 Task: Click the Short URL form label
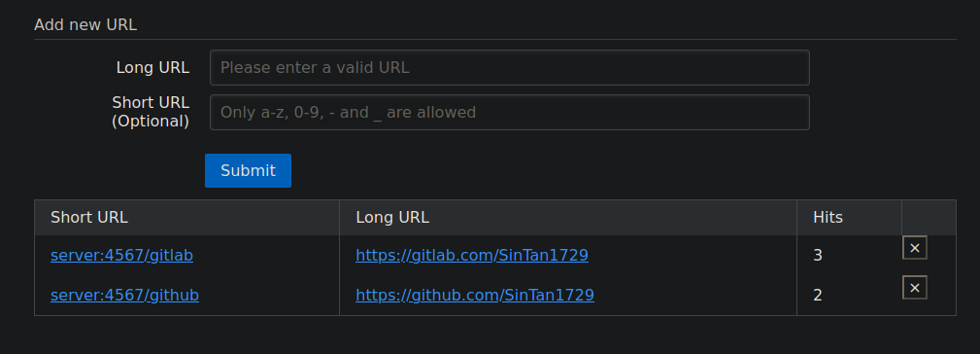point(151,102)
